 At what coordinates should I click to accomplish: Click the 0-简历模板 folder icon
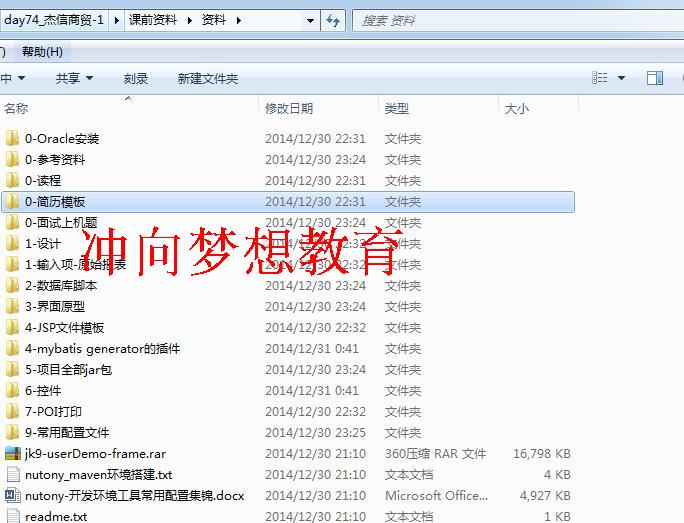(13, 202)
